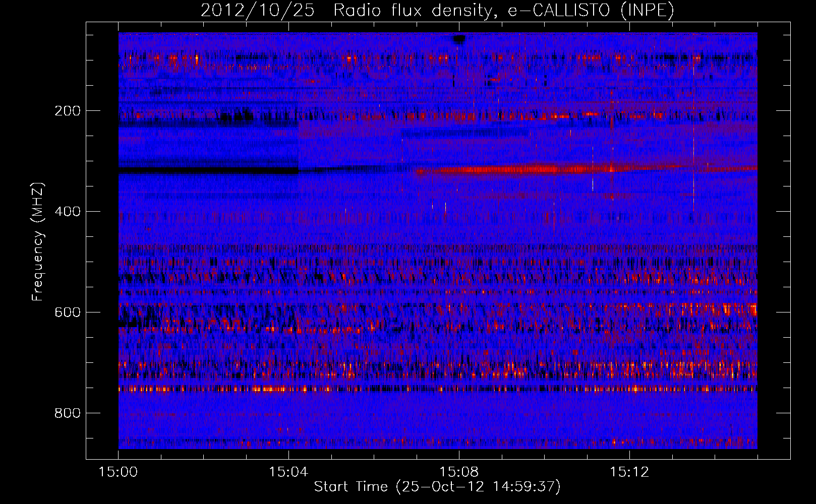Click the 15:08 time tick label

pos(459,472)
